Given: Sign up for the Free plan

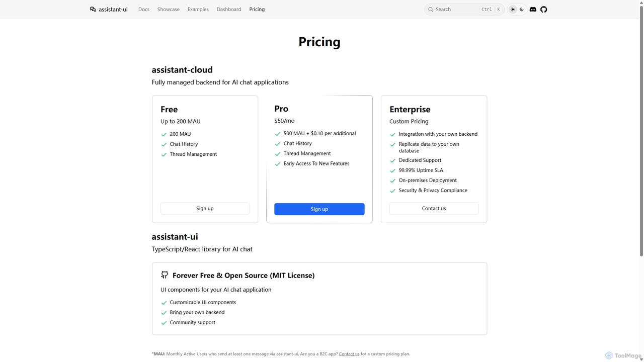Looking at the screenshot, I should [x=205, y=209].
